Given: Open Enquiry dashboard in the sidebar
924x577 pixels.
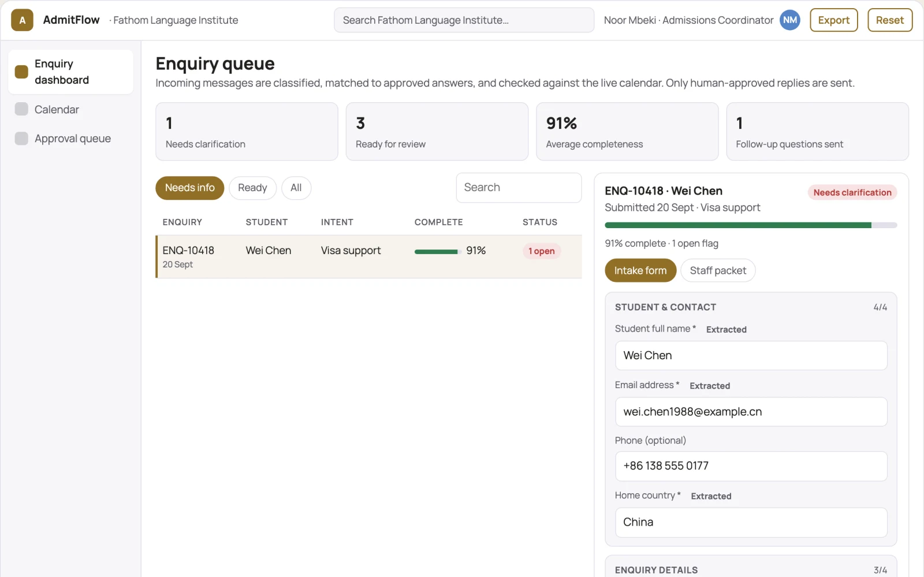Looking at the screenshot, I should click(70, 72).
